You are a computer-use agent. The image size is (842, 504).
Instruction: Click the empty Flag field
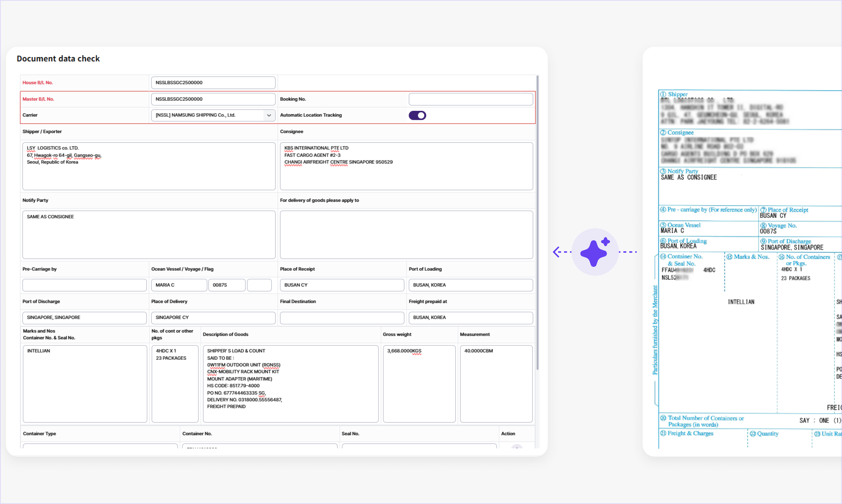tap(259, 285)
